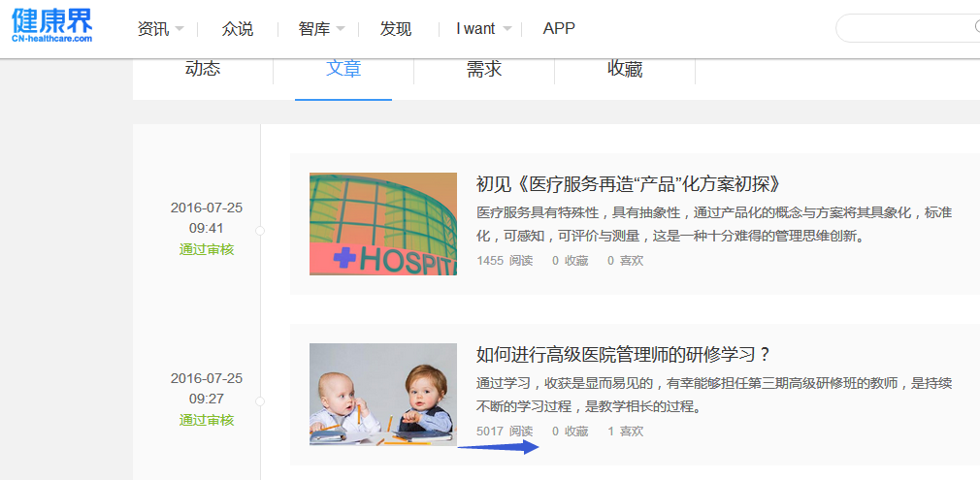Switch to the 需求 tab
Viewport: 980px width, 480px height.
[x=484, y=69]
